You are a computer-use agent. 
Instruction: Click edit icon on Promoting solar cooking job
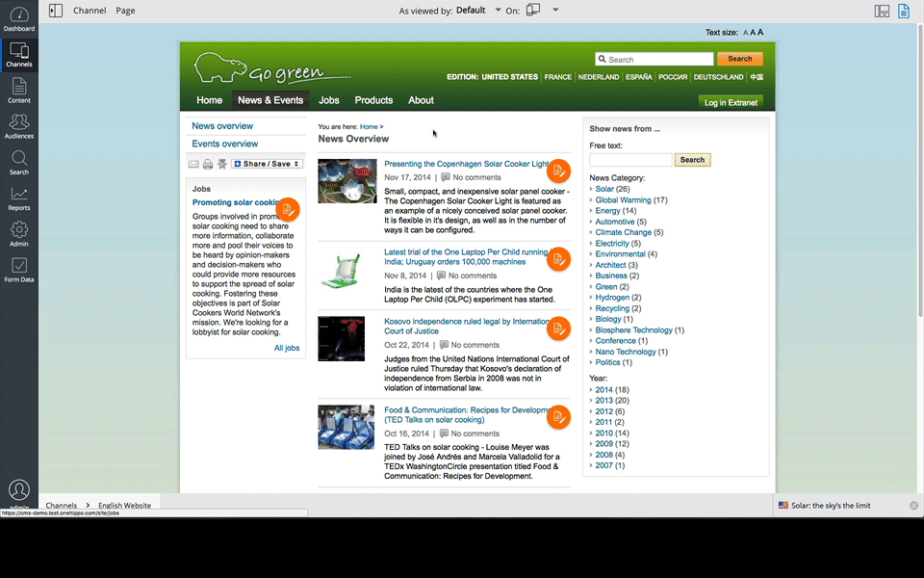288,209
